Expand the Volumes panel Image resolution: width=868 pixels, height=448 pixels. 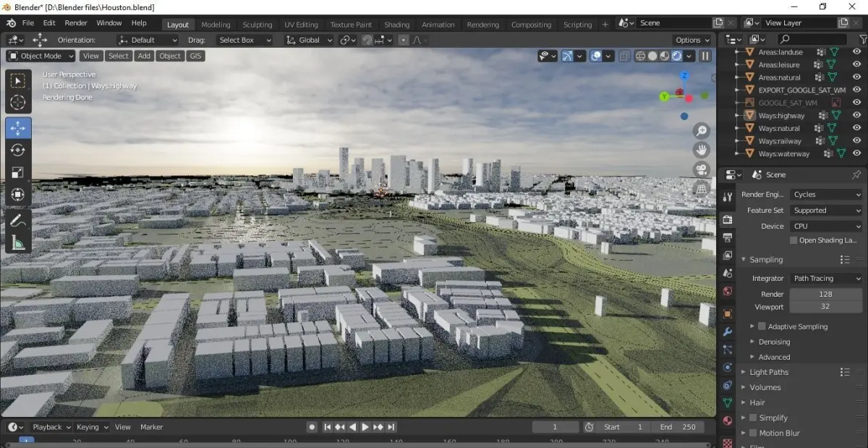765,387
